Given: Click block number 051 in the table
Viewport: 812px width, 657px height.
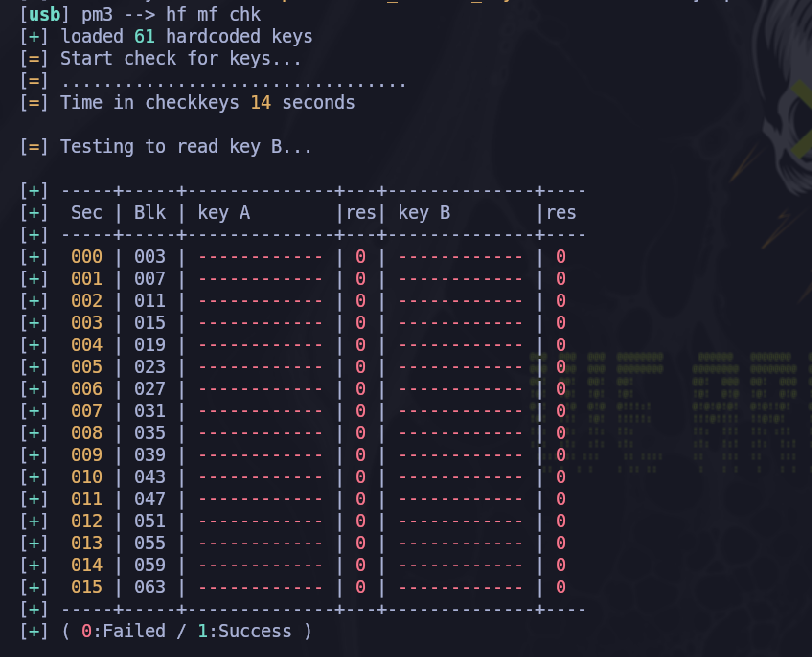Looking at the screenshot, I should [150, 521].
